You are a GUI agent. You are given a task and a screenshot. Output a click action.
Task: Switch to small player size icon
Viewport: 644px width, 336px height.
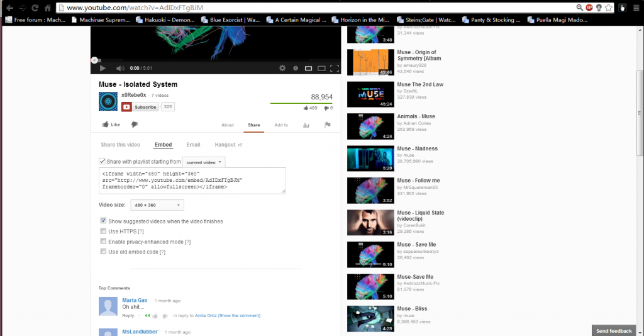coord(308,68)
